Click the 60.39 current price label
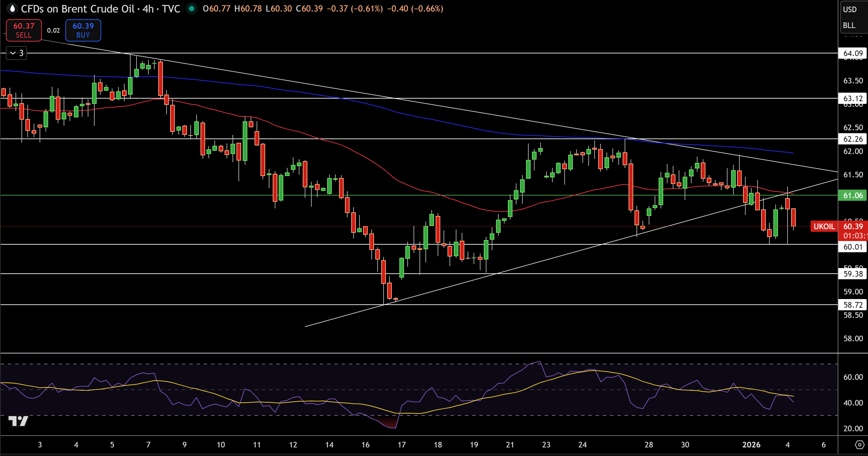 pos(853,226)
